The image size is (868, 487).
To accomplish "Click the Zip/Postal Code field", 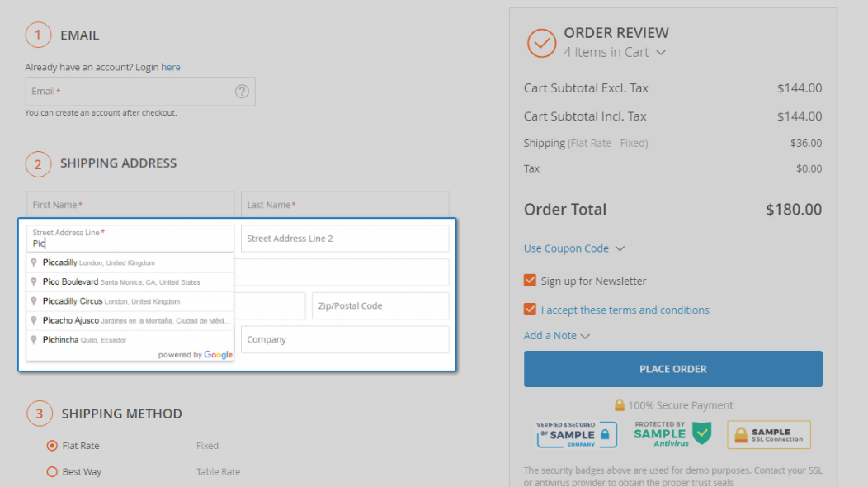I will (x=380, y=306).
